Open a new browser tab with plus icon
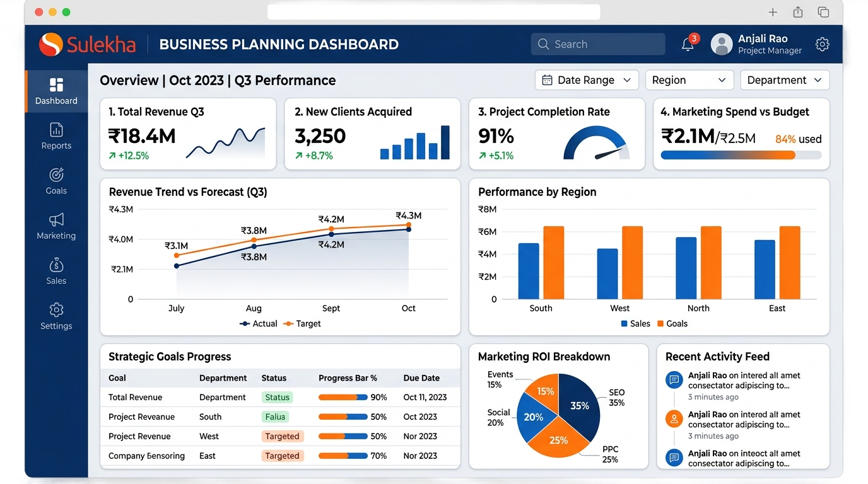The image size is (868, 484). point(773,12)
